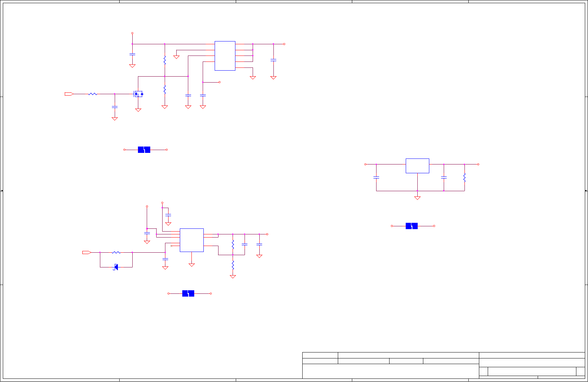
Task: Click the regulator circuit's output terminal circle
Action: [478, 164]
